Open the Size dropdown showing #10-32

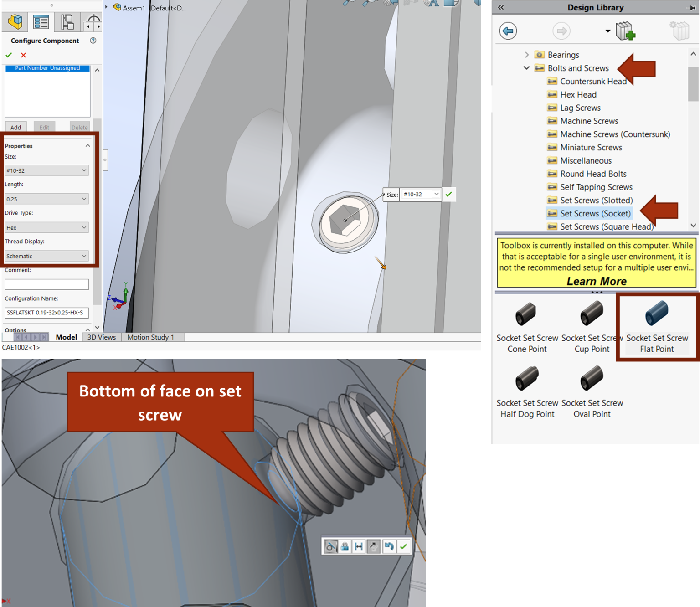[46, 170]
